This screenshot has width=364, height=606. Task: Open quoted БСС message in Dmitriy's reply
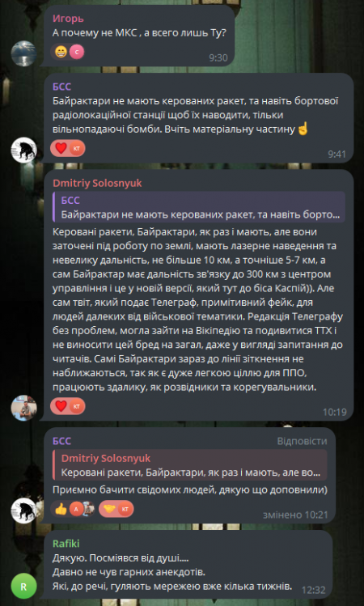pyautogui.click(x=199, y=207)
